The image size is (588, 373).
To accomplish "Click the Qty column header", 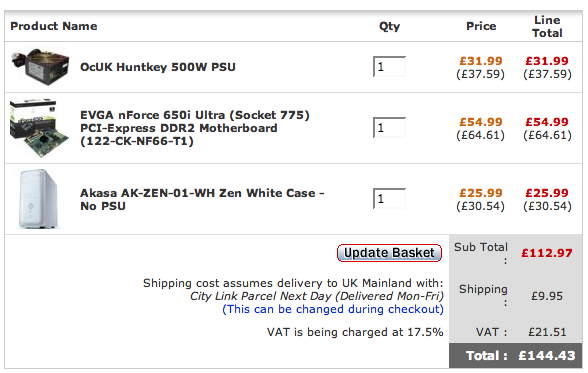I will 389,27.
